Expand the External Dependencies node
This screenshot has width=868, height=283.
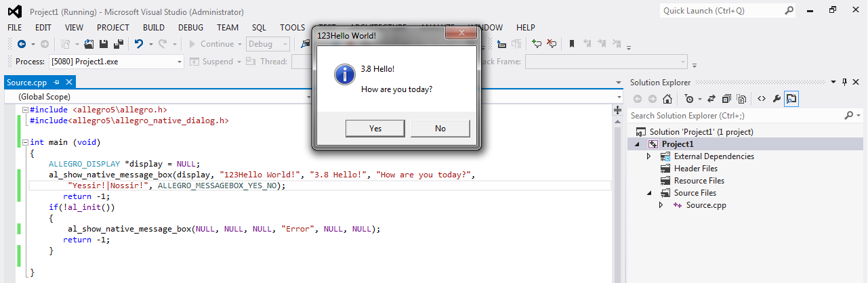coord(648,156)
